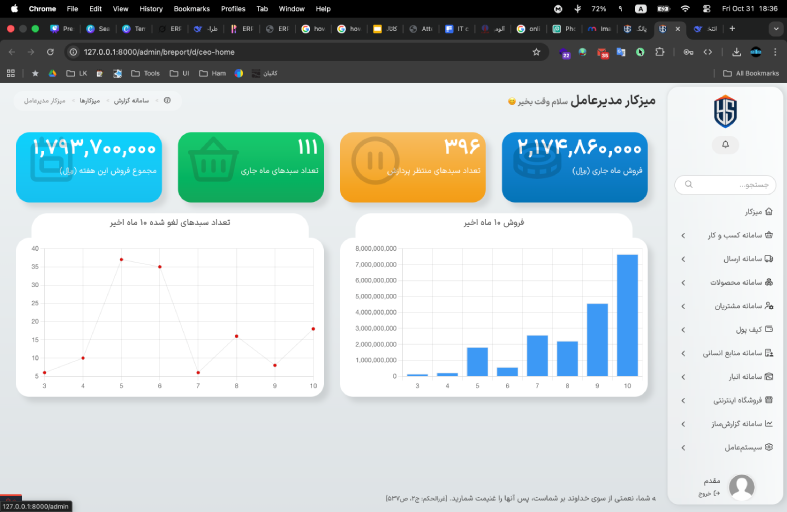Click the میزکار home icon
Image resolution: width=787 pixels, height=512 pixels.
click(x=768, y=211)
